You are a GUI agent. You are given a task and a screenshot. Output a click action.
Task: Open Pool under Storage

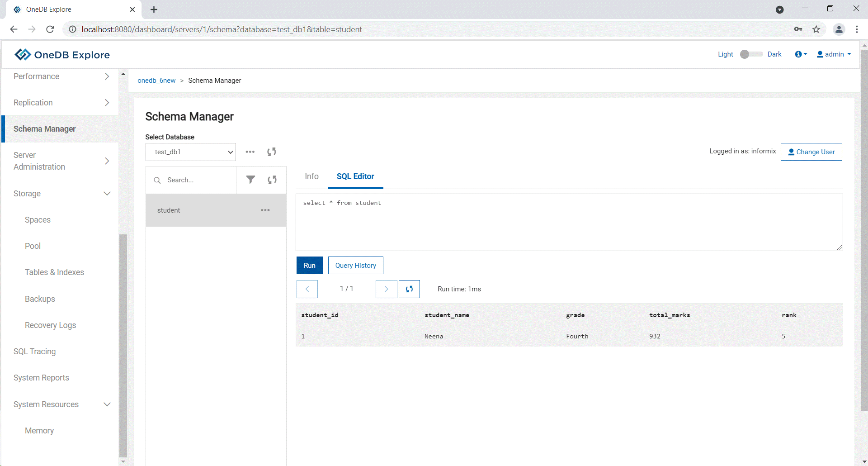(33, 246)
